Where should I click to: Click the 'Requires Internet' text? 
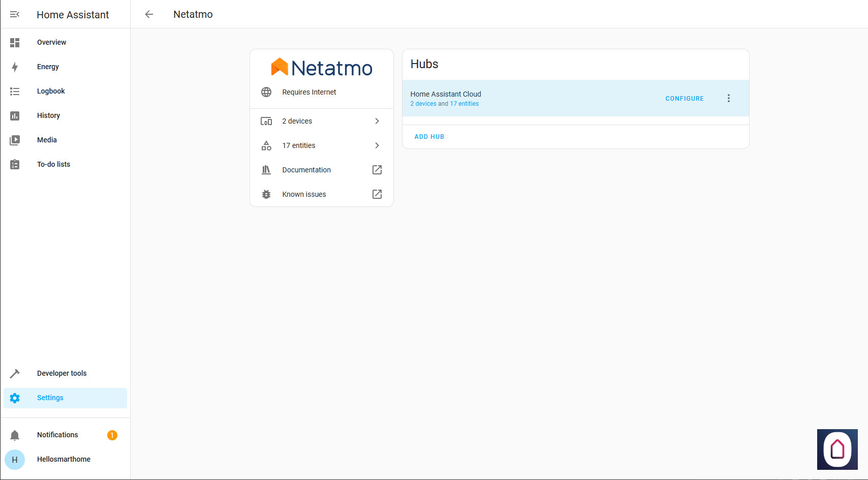(309, 92)
